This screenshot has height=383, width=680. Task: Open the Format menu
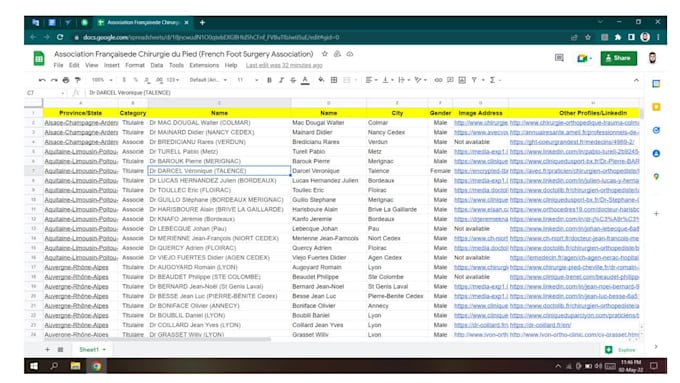coord(135,65)
